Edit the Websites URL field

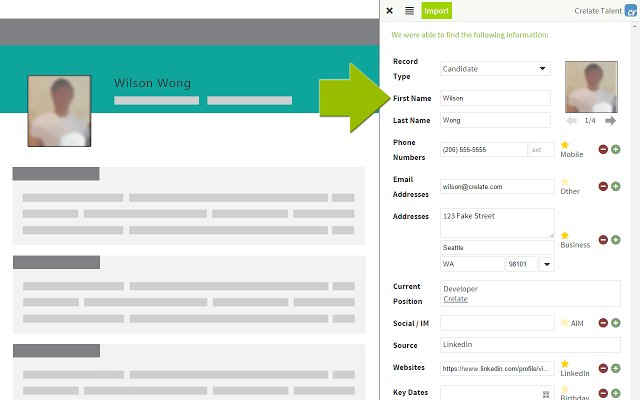point(497,368)
